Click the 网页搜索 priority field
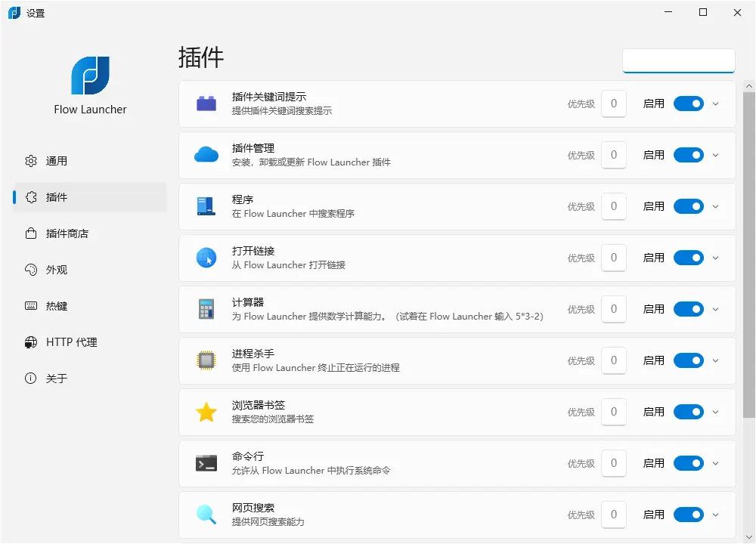This screenshot has width=756, height=544. pyautogui.click(x=614, y=515)
